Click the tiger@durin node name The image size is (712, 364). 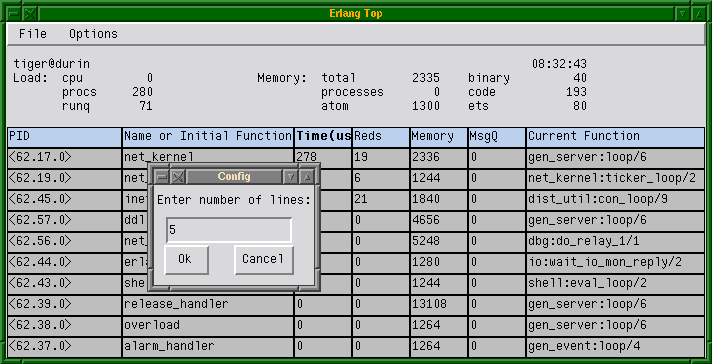[52, 64]
